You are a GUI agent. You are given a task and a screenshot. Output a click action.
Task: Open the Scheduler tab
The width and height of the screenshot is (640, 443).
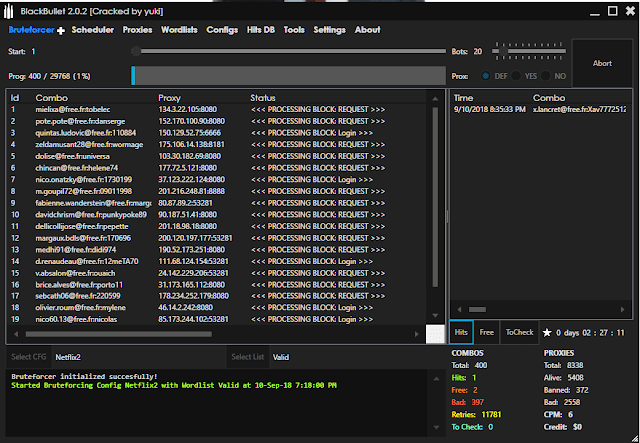pos(93,30)
